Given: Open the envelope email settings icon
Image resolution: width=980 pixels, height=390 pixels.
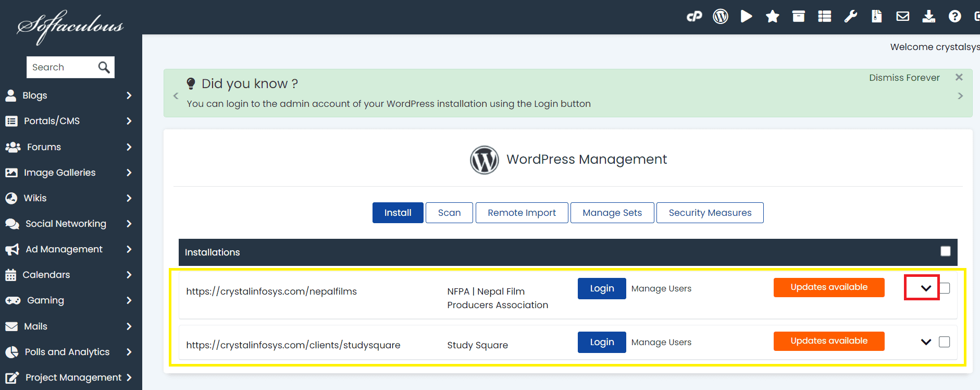Looking at the screenshot, I should (x=903, y=17).
